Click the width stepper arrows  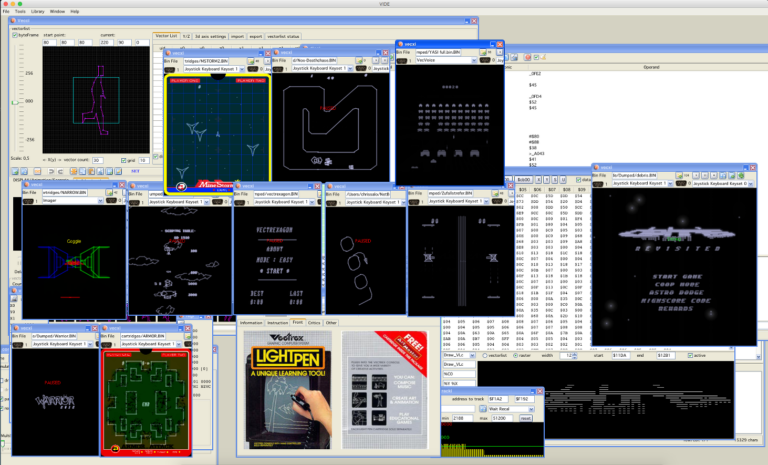point(575,355)
